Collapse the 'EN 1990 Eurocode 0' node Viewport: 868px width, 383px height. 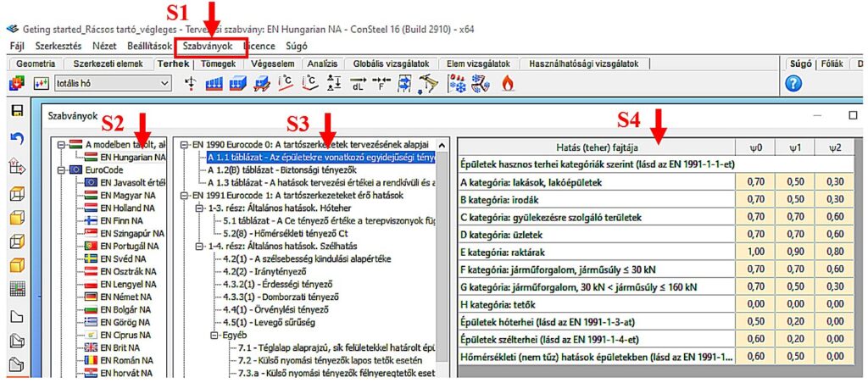point(185,144)
